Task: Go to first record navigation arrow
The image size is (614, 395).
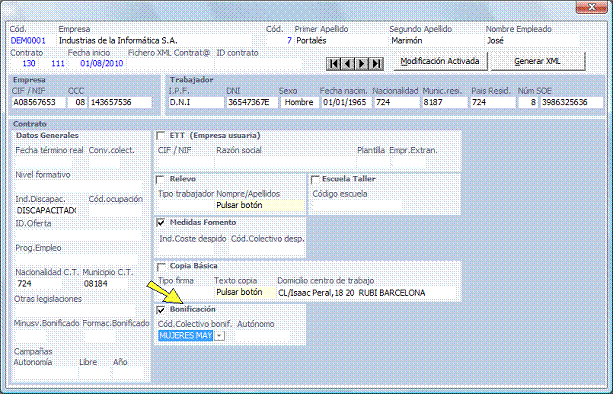Action: coord(333,63)
